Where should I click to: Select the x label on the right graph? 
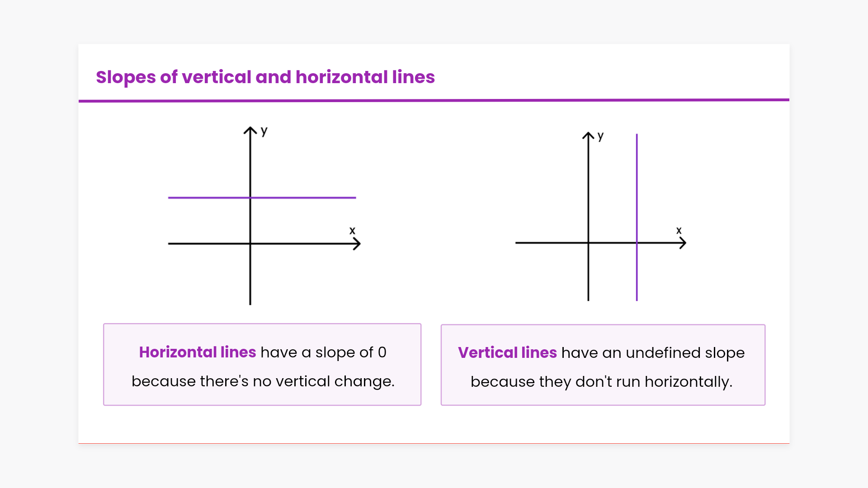pos(679,230)
